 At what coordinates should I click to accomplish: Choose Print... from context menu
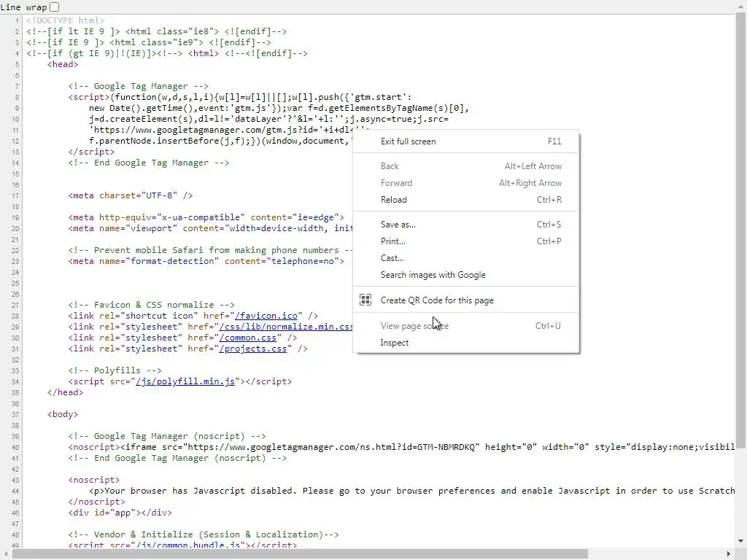[x=466, y=241]
